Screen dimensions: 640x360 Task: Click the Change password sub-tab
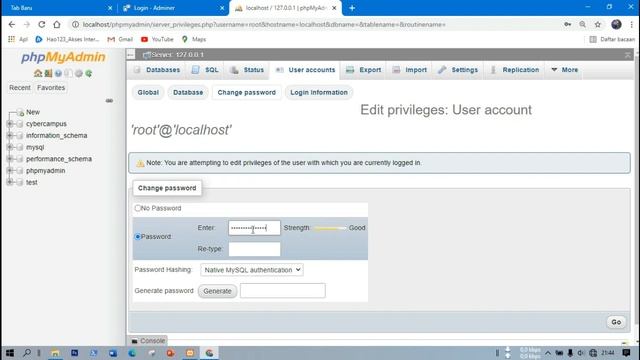(x=247, y=93)
